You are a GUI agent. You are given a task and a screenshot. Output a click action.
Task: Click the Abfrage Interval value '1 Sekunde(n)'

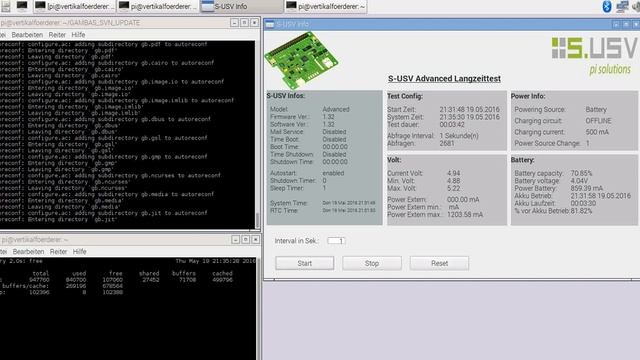459,136
